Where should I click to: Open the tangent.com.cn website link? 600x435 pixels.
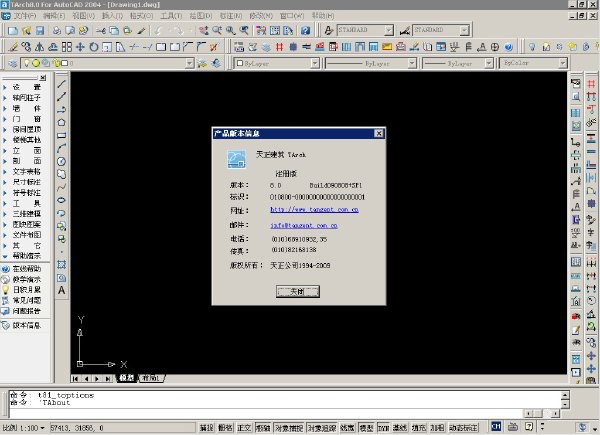click(x=314, y=209)
